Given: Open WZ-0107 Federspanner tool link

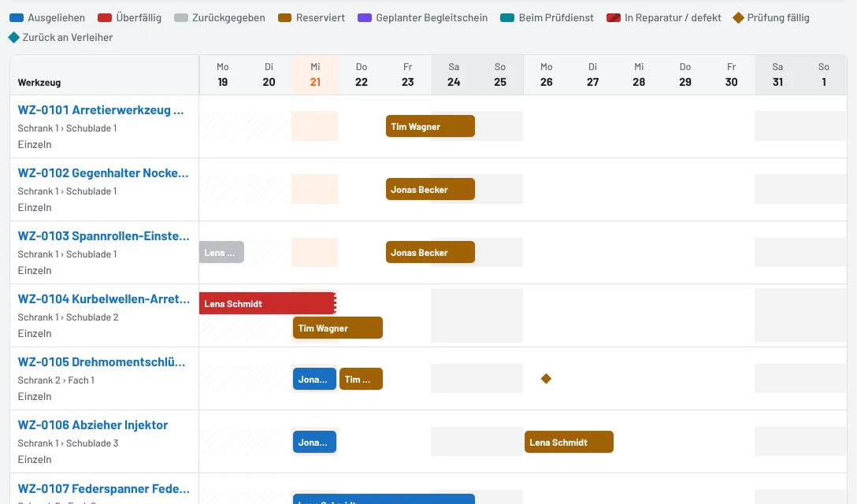Looking at the screenshot, I should coord(104,488).
